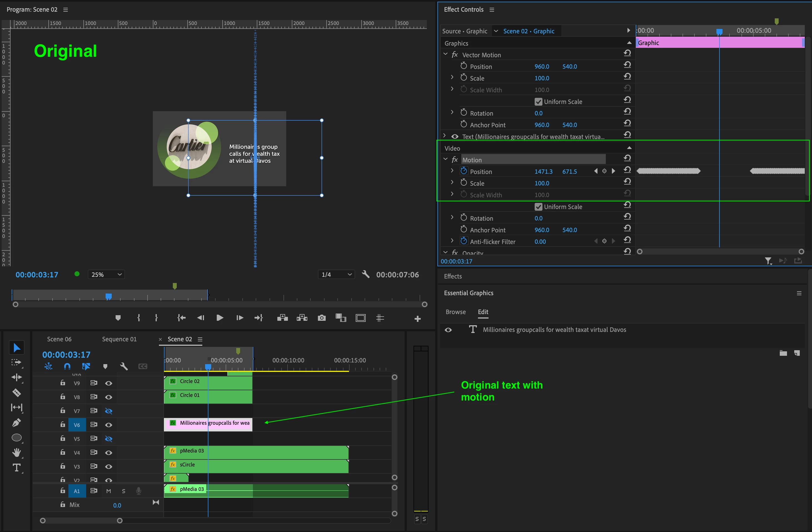This screenshot has height=532, width=812.
Task: Click the Program monitor playhead marker
Action: point(108,296)
